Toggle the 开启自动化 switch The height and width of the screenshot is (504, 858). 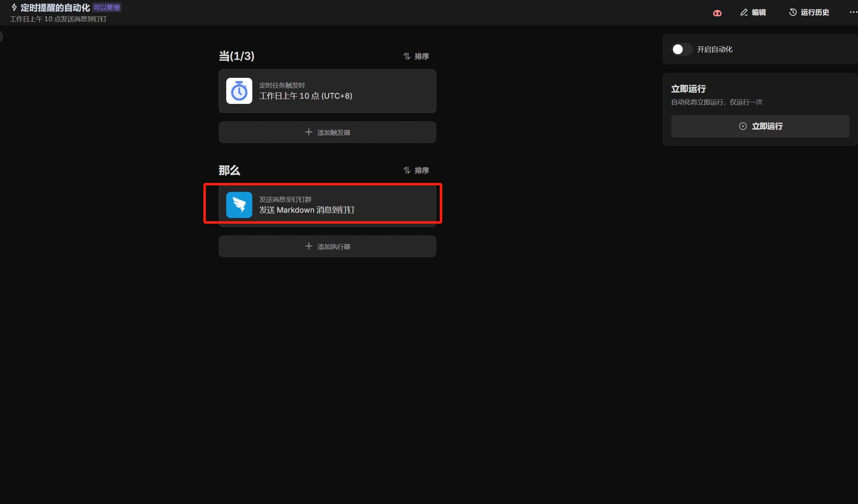(x=682, y=49)
